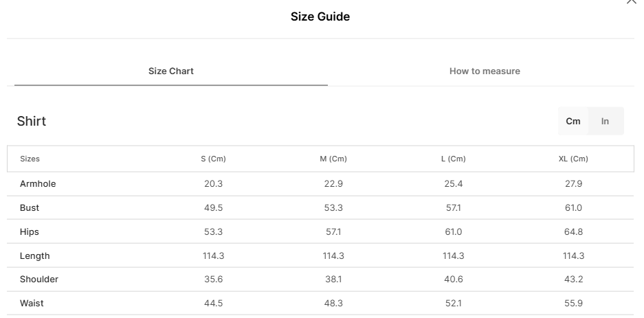Select the Hips row label

point(30,232)
